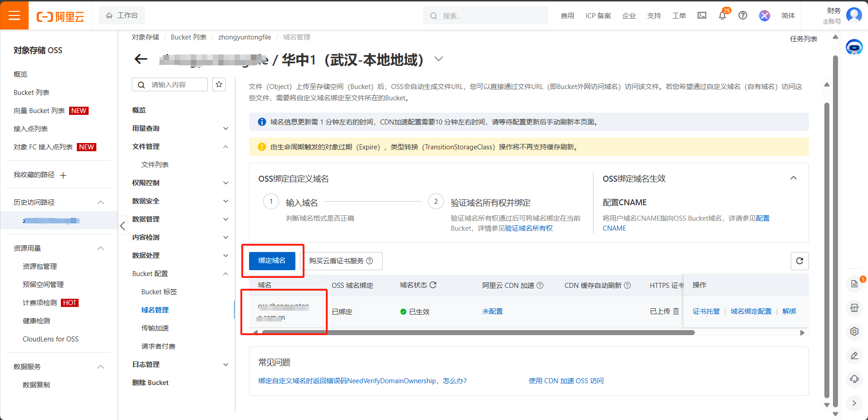
Task: Select 域名管理 in the Bucket 配置 menu
Action: click(x=155, y=310)
